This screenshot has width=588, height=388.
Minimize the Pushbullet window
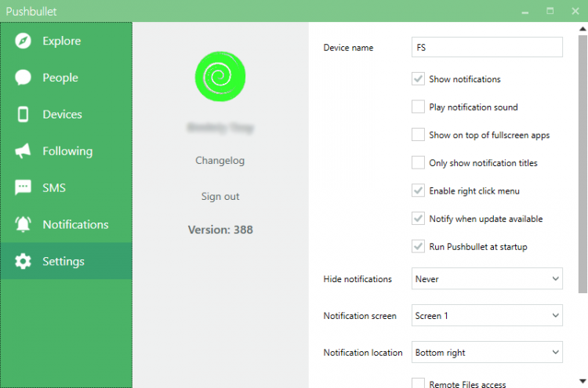coord(525,11)
